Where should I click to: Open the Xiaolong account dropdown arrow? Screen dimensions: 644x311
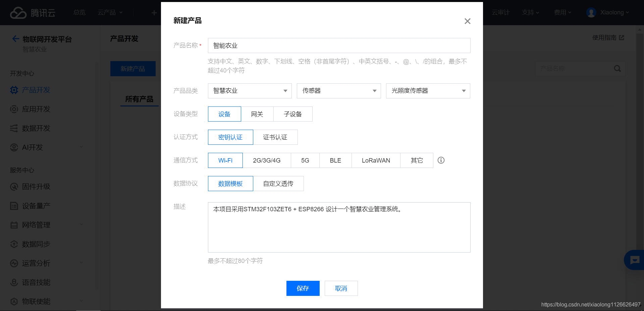(x=627, y=13)
